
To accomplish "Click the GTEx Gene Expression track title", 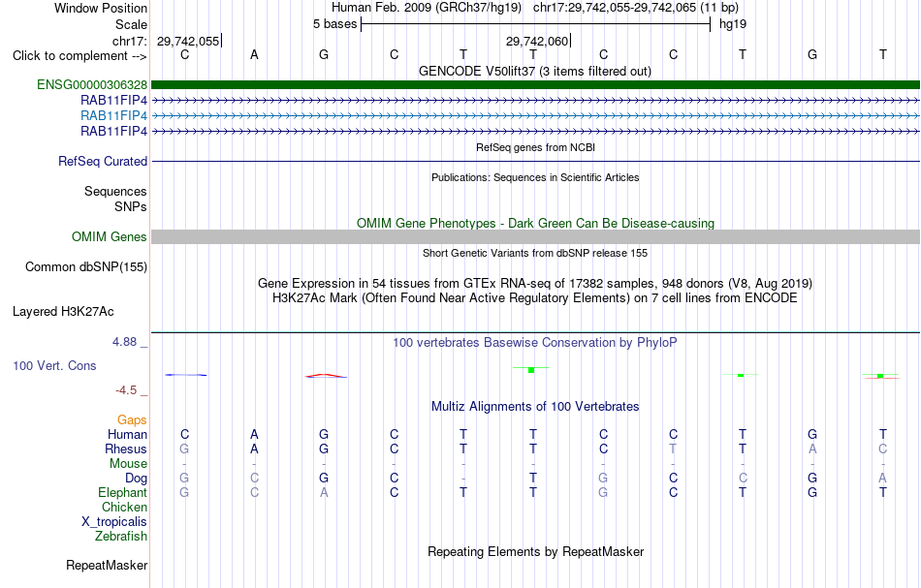I will [535, 284].
